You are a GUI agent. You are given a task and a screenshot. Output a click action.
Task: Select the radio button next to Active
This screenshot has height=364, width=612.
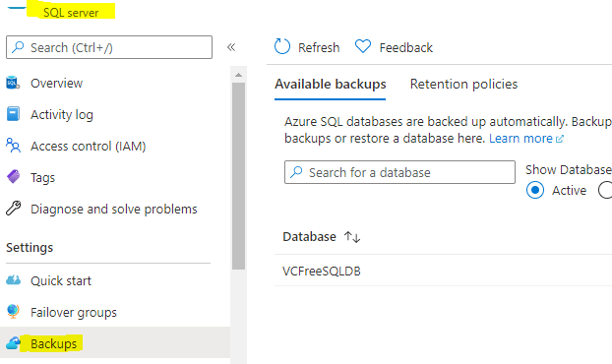(606, 190)
